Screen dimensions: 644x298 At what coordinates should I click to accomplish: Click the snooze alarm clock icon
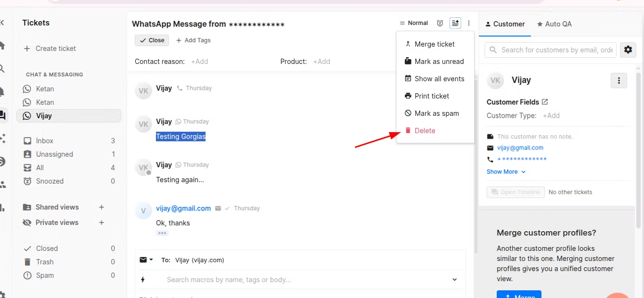click(x=439, y=23)
